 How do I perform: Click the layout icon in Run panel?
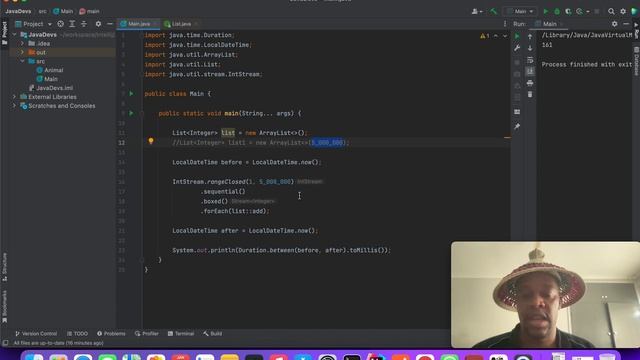click(517, 112)
